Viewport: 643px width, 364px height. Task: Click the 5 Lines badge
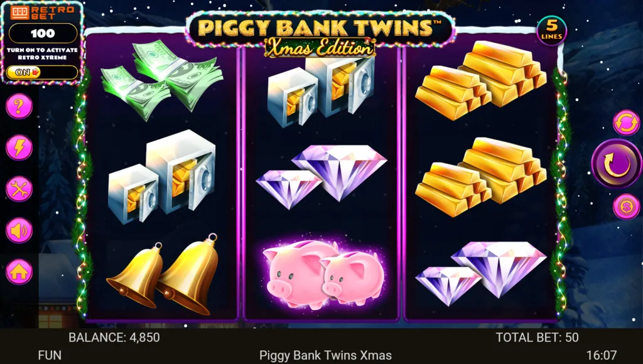coord(551,30)
